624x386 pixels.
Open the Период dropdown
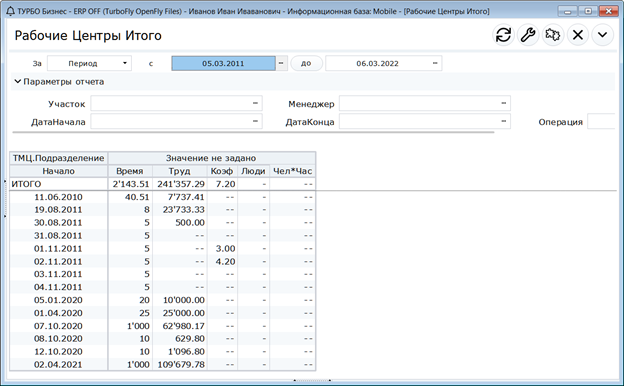click(90, 63)
